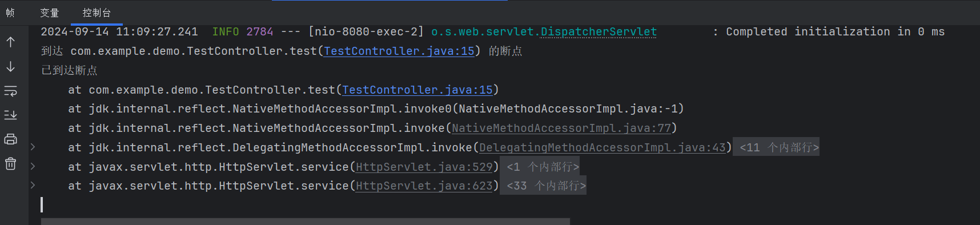Click the horizontal scrollbar at console bottom
This screenshot has width=980, height=225.
click(x=306, y=221)
